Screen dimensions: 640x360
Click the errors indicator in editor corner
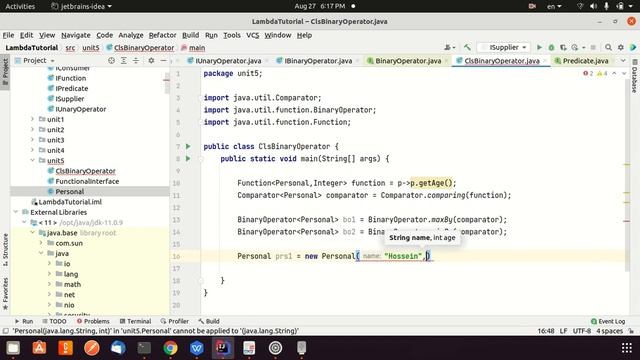588,73
